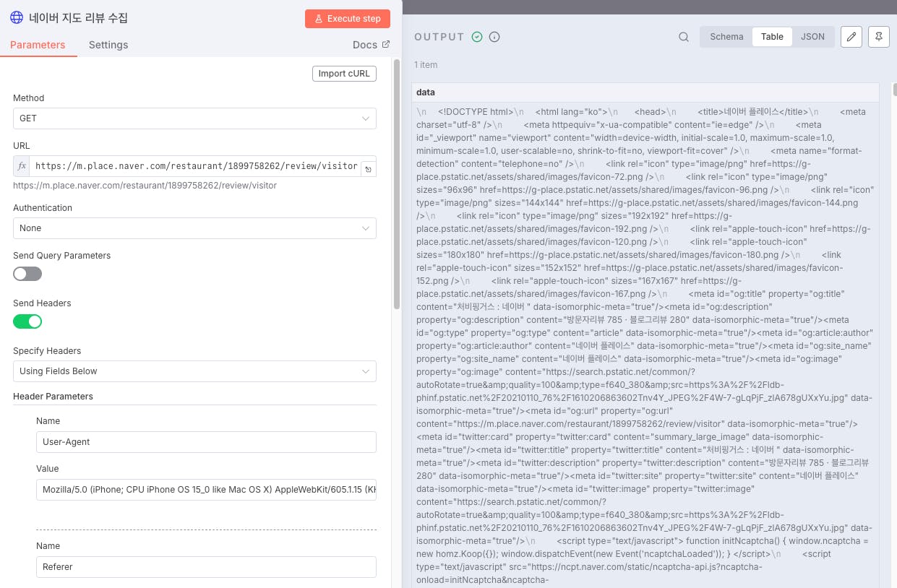Open the URL expression editor icon
Screen dimensions: 897x588
point(368,169)
